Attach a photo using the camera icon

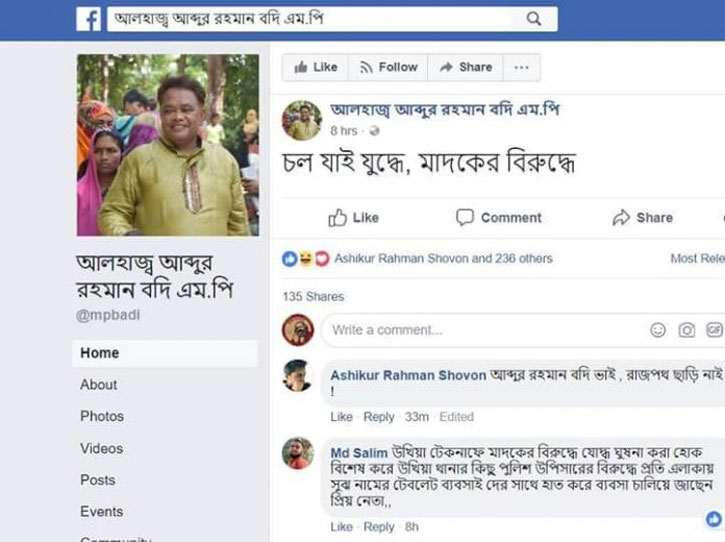(x=687, y=330)
